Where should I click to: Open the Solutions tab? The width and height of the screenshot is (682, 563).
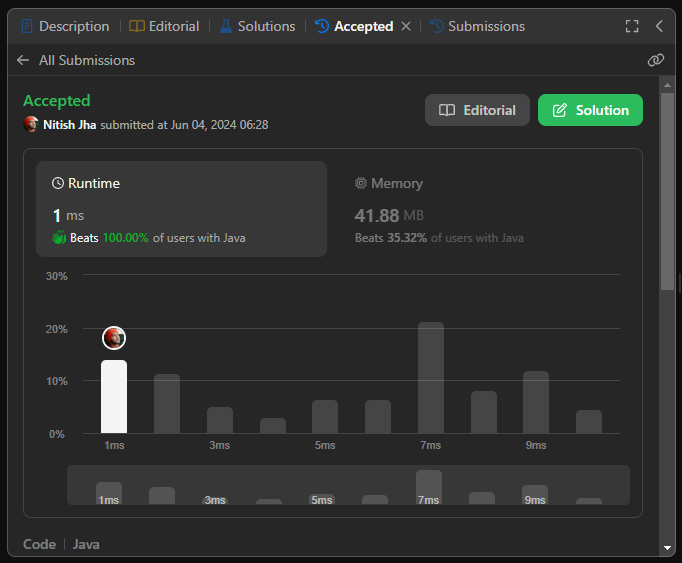[257, 26]
